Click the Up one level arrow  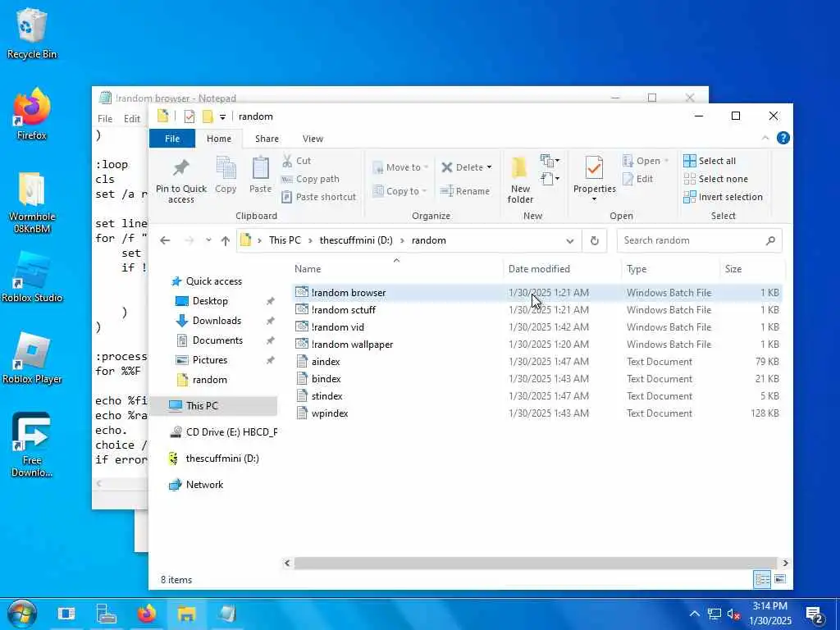(226, 240)
